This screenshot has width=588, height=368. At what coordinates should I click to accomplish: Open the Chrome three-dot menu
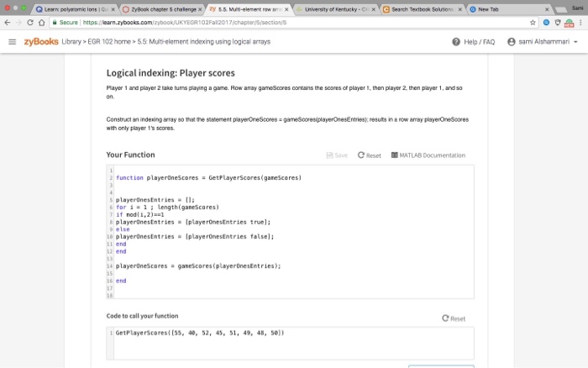pos(580,23)
